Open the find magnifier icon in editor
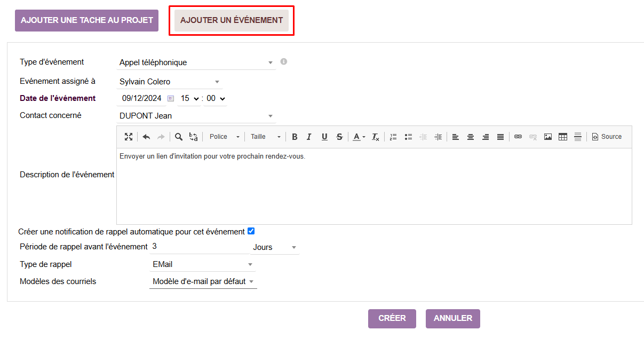Viewport: 644px width, 338px height. coord(179,137)
